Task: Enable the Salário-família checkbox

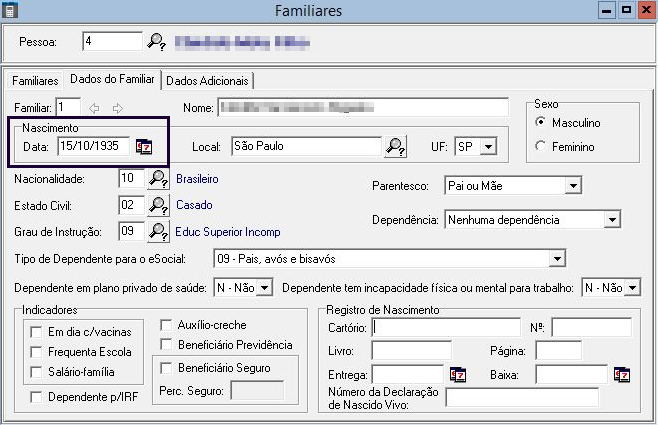Action: (37, 371)
